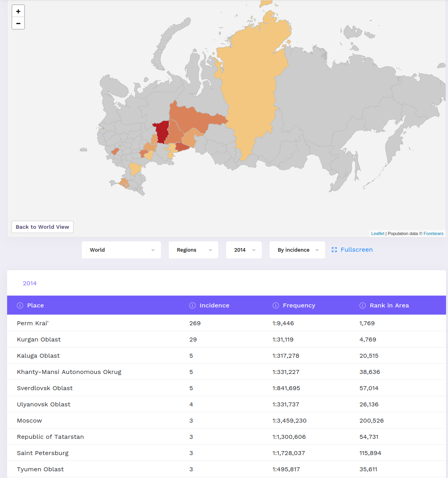Image resolution: width=448 pixels, height=478 pixels.
Task: Open the Leaflet attribution link
Action: tap(378, 233)
